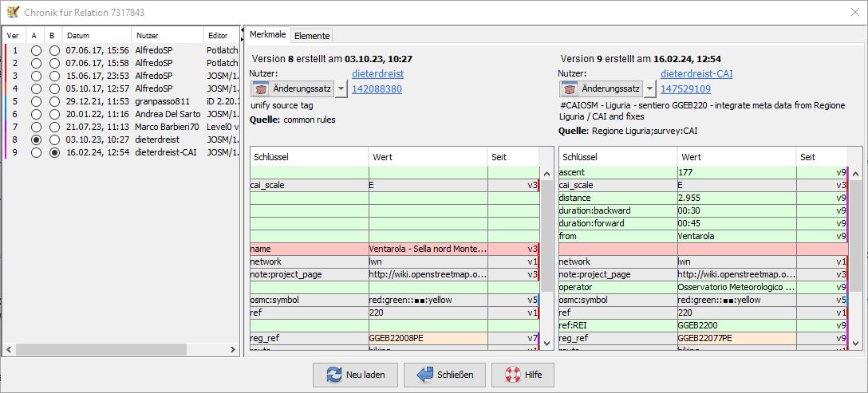Image resolution: width=868 pixels, height=393 pixels.
Task: Switch to the Merkmale tab
Action: coord(267,35)
